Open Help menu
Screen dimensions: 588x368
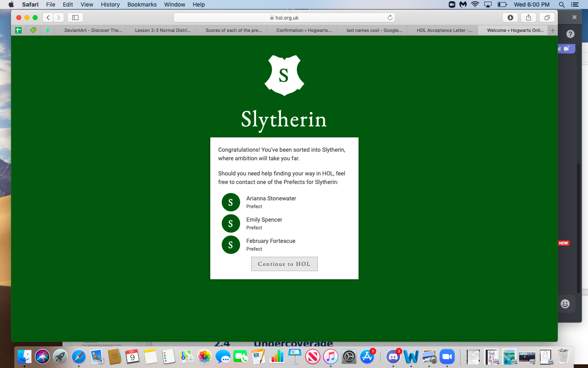pyautogui.click(x=198, y=4)
